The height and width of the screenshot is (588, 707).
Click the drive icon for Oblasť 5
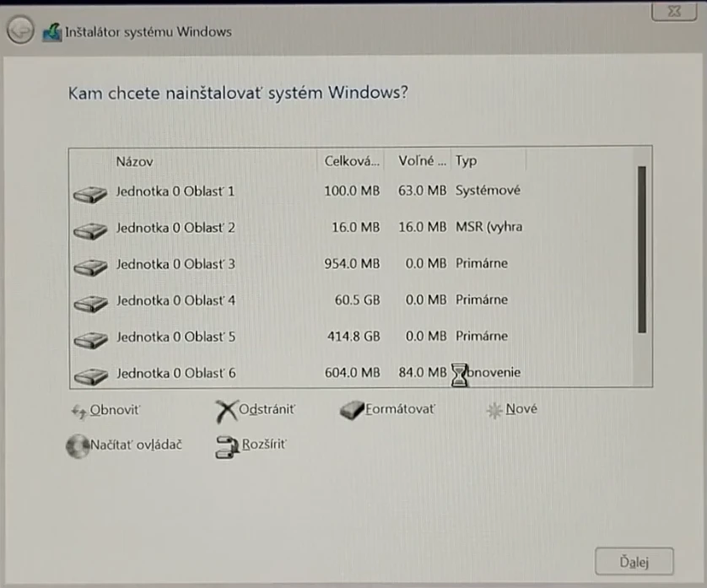89,337
